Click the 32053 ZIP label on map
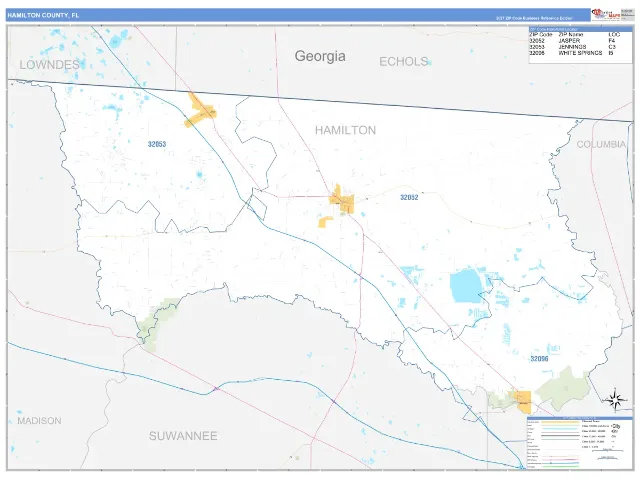Screen dimensions: 640x480 (x=157, y=144)
